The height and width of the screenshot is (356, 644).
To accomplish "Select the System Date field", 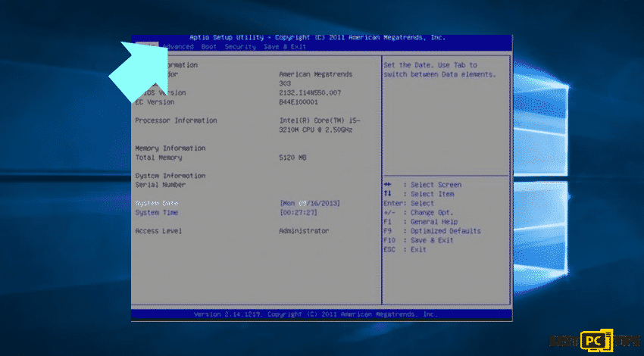I will (x=157, y=203).
